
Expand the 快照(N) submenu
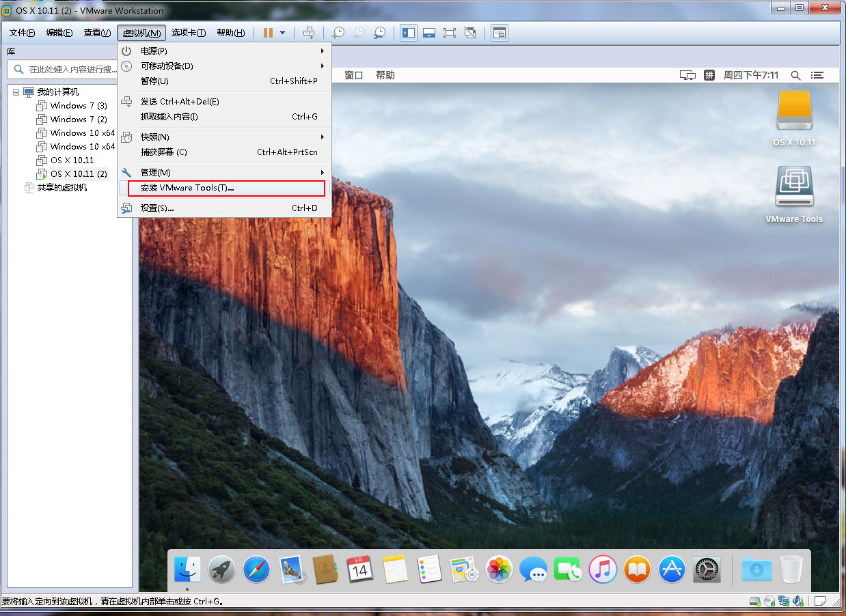tap(224, 137)
